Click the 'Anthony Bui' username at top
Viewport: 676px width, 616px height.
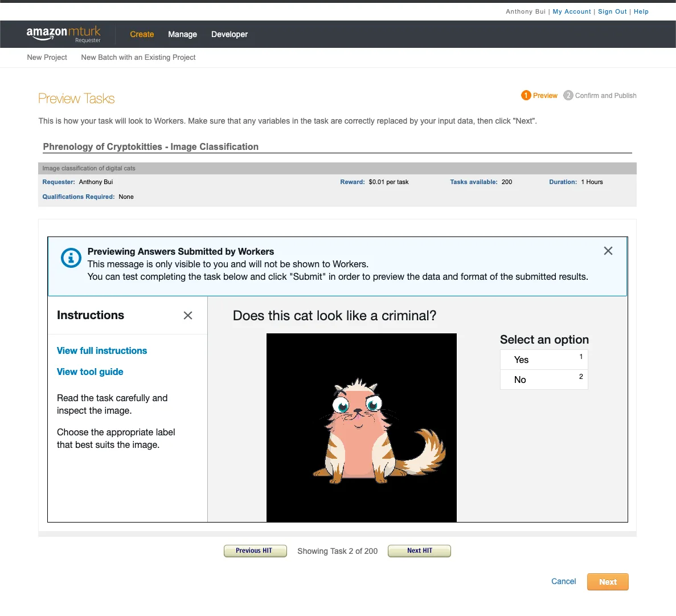tap(526, 11)
